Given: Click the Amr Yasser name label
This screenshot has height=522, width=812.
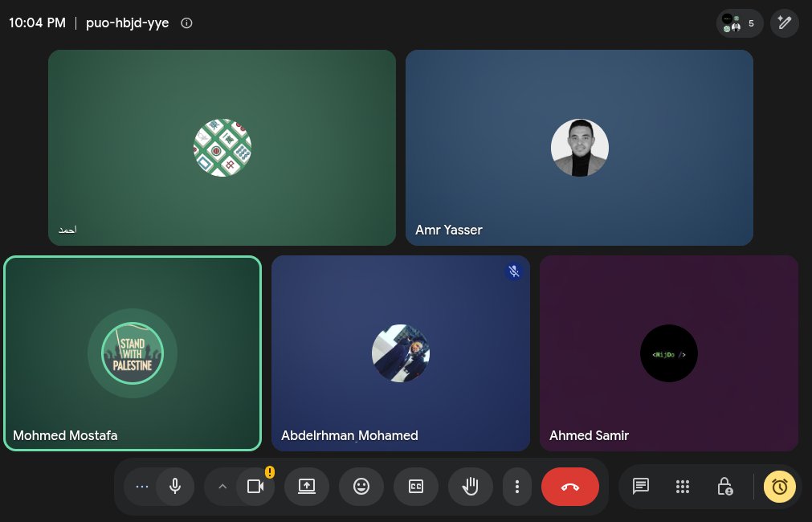Looking at the screenshot, I should (x=449, y=230).
